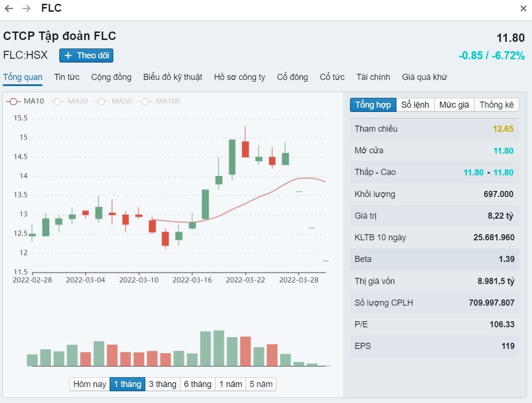This screenshot has height=403, width=532.
Task: Click the tallest green volume bar
Action: point(219,348)
